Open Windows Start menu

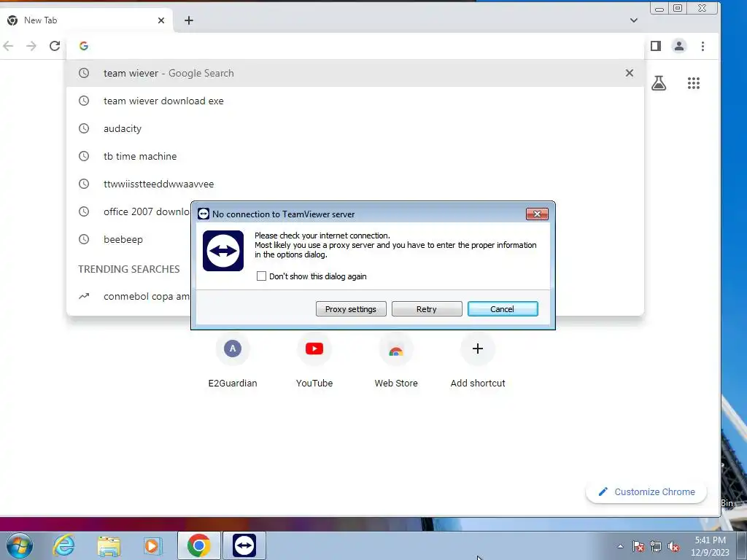pos(20,545)
